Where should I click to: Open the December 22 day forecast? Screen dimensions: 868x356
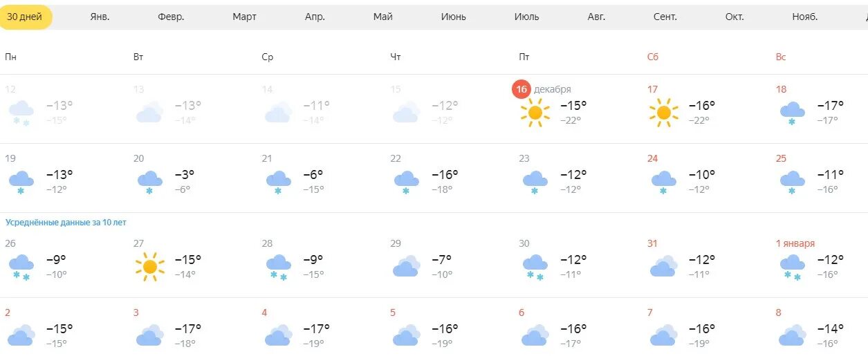pyautogui.click(x=450, y=178)
